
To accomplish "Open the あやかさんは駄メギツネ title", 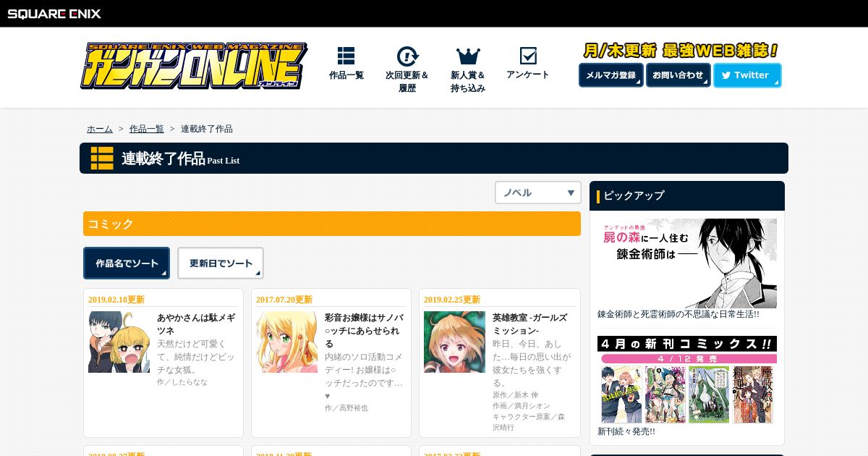I will click(195, 324).
